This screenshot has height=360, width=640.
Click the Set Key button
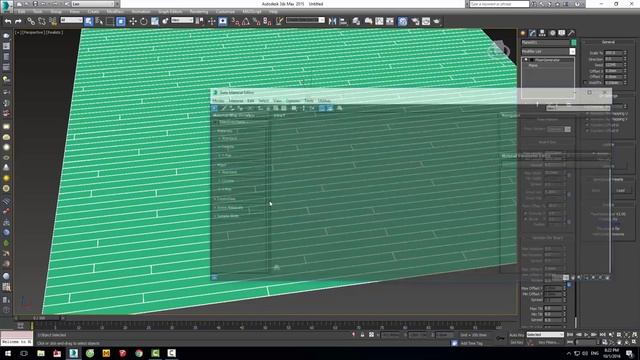[517, 342]
